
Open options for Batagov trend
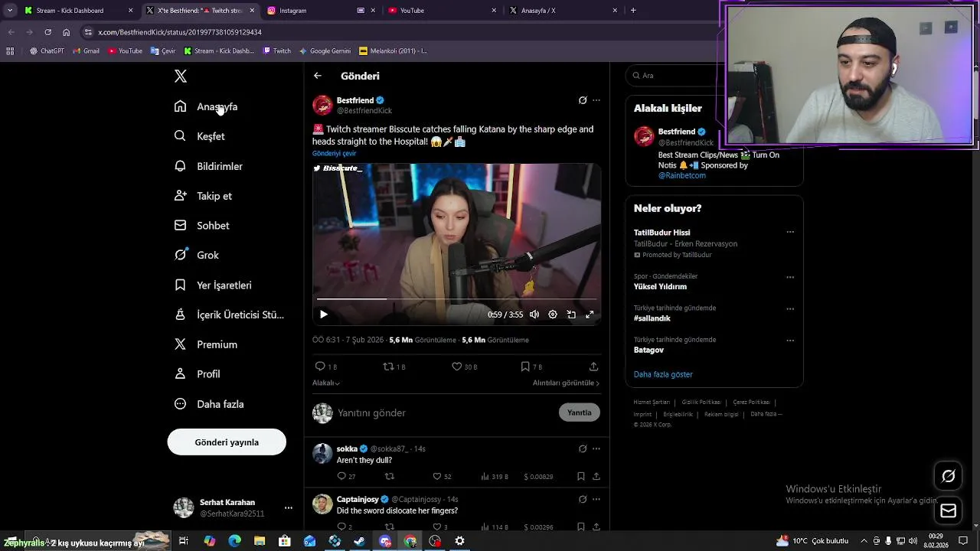tap(790, 341)
